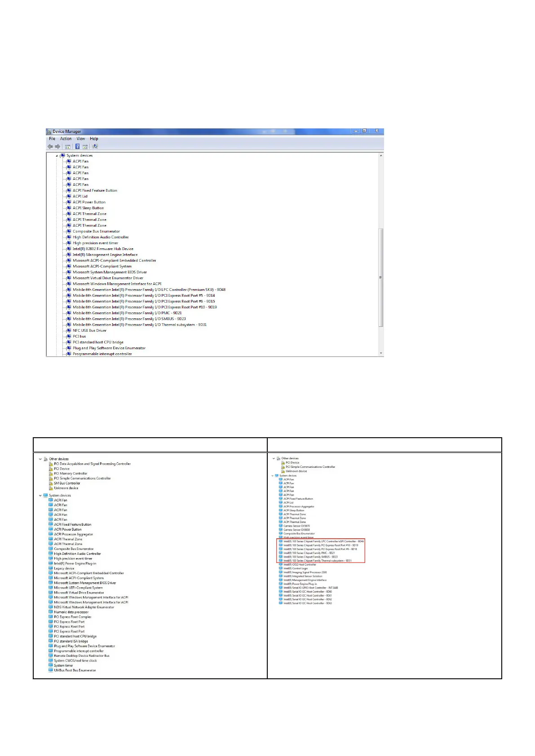The image size is (535, 756).
Task: Select 100 Series PCI Express Root Port #9 - 9D18
Action: pos(320,549)
